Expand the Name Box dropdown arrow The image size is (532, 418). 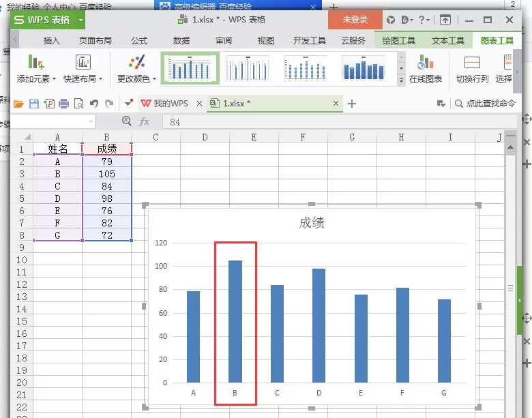point(91,121)
